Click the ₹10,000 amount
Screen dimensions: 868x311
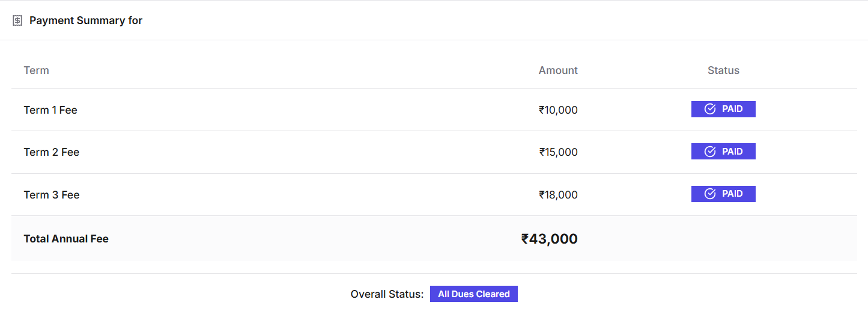[x=558, y=110]
